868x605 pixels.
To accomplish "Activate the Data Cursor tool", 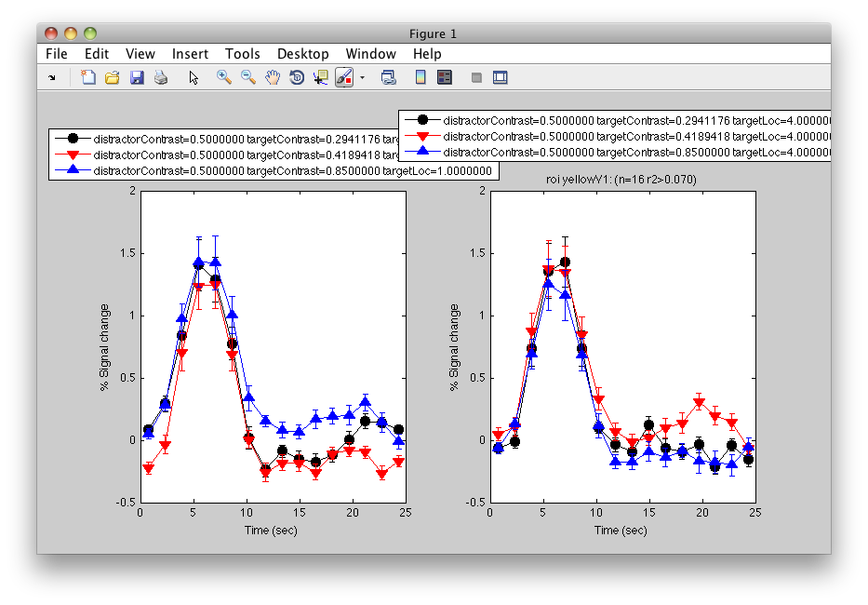I will click(x=319, y=77).
